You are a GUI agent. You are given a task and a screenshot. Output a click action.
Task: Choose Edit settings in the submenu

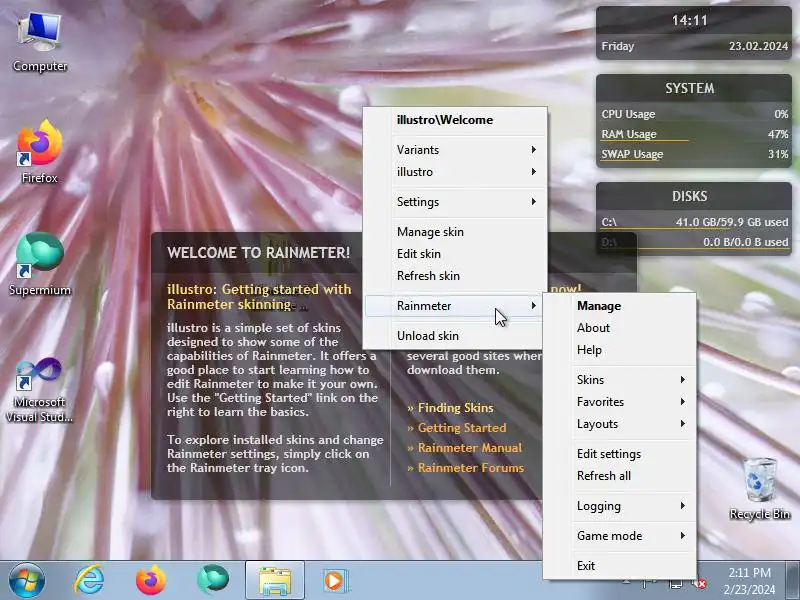[619, 454]
